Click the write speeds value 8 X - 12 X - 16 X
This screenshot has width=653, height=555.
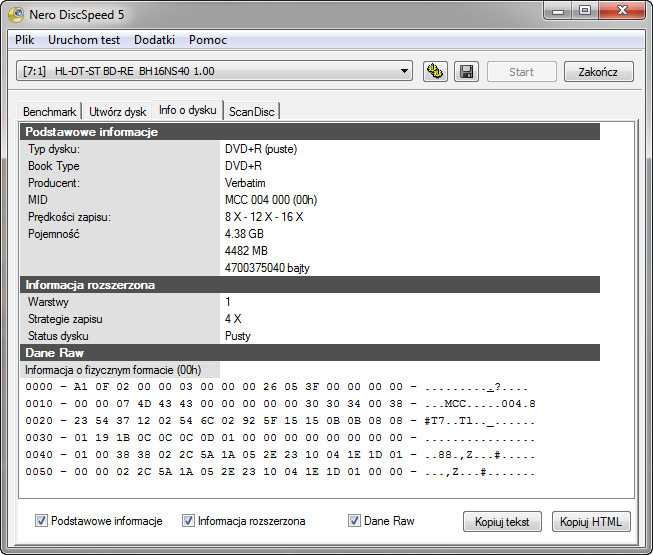coord(264,217)
